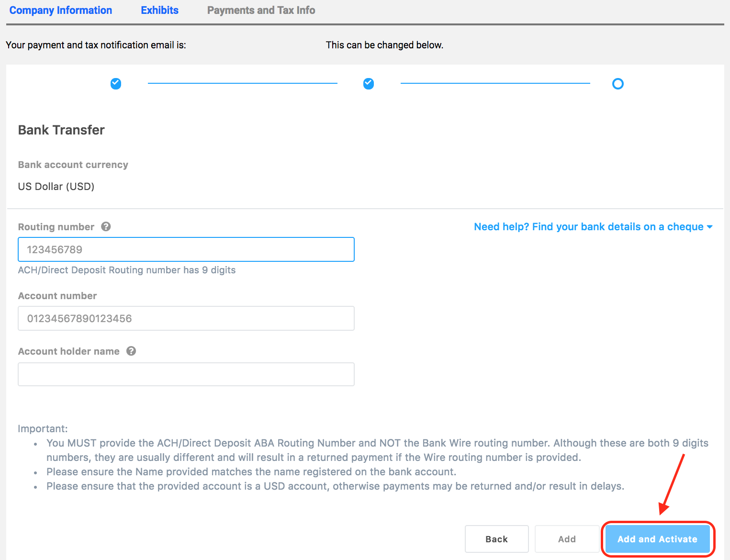This screenshot has width=730, height=560.
Task: Click the first completed step checkmark
Action: tap(116, 84)
